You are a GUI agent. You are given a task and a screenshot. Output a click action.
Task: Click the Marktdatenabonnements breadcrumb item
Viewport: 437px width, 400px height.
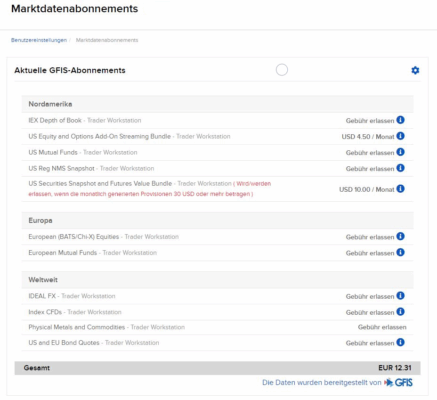coord(107,40)
